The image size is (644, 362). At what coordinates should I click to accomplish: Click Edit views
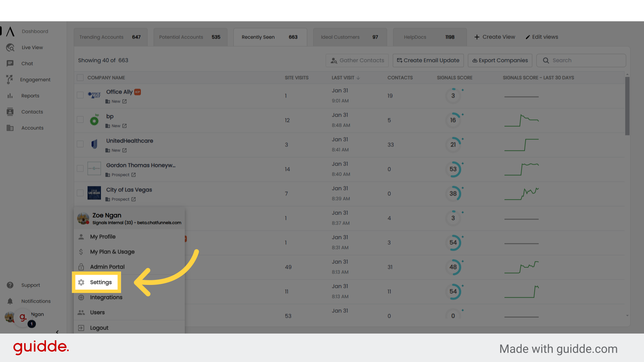[542, 37]
